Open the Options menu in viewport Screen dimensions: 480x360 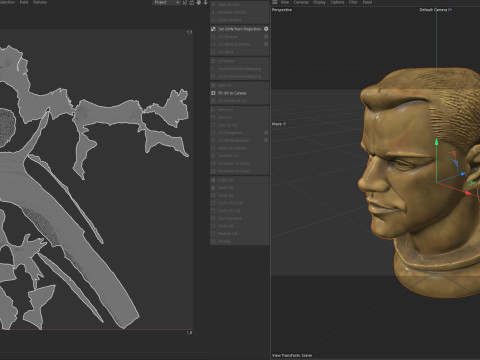pyautogui.click(x=337, y=2)
